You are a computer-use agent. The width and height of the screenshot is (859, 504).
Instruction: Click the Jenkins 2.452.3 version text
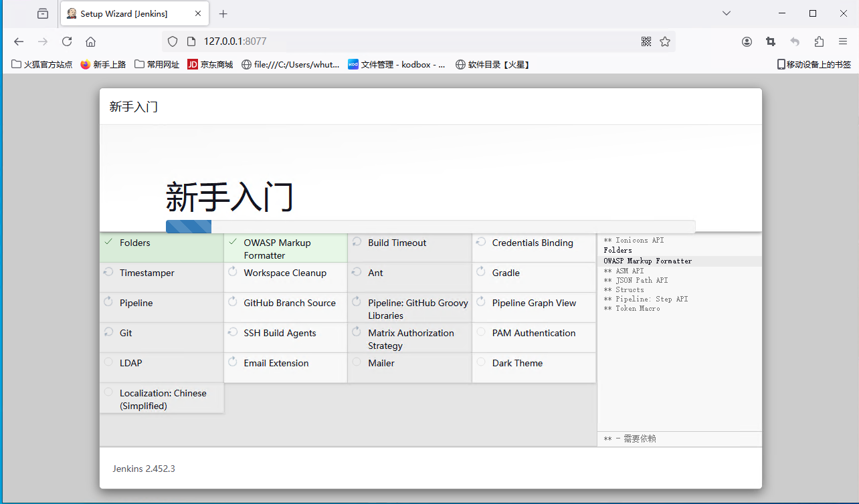pyautogui.click(x=144, y=469)
